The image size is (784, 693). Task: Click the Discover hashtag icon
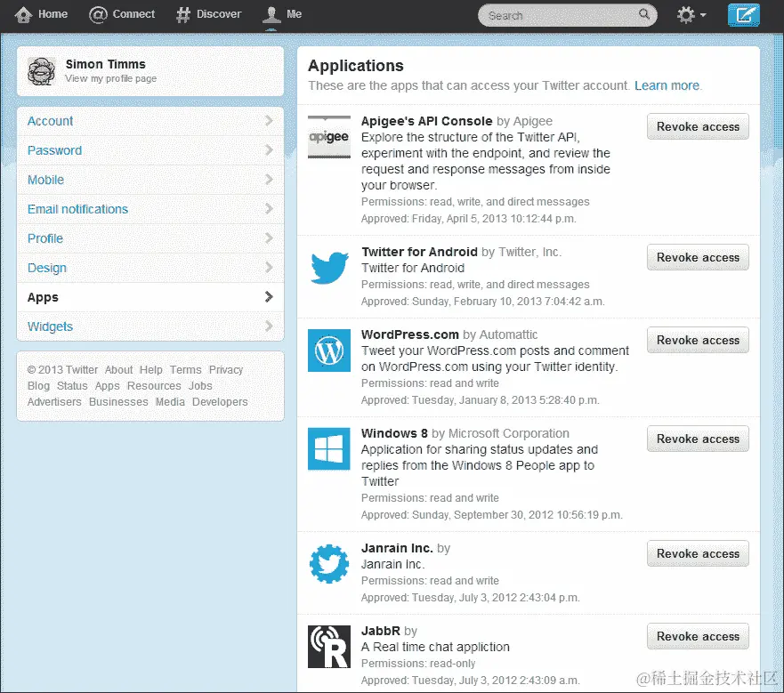(x=183, y=14)
